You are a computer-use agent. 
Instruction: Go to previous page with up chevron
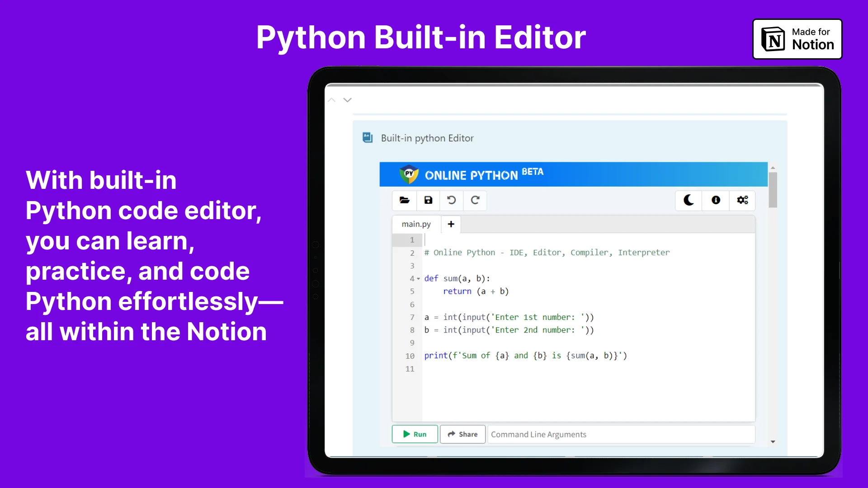pos(332,100)
